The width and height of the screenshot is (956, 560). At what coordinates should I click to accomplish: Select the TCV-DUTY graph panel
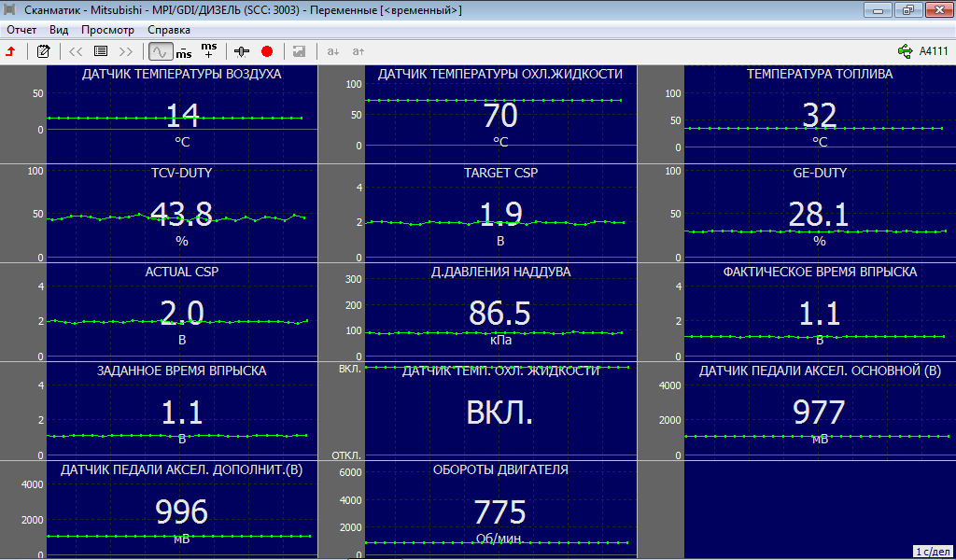181,213
